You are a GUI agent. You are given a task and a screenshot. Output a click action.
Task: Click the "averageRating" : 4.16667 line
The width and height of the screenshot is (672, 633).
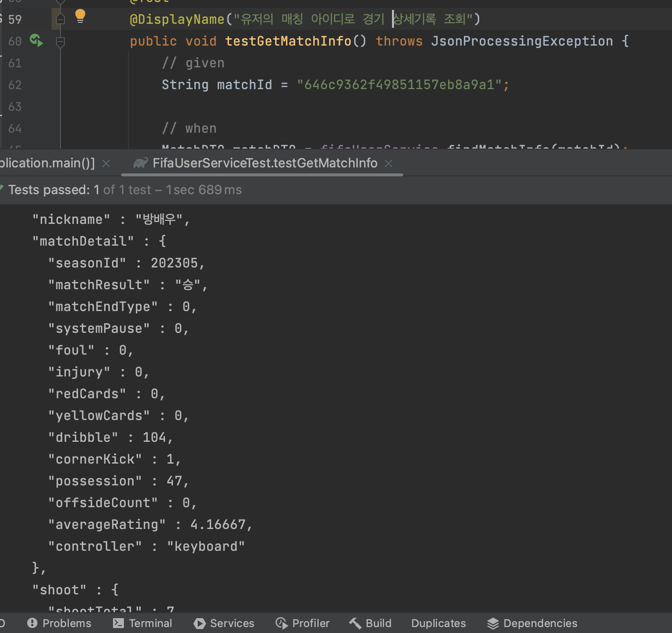(x=150, y=525)
